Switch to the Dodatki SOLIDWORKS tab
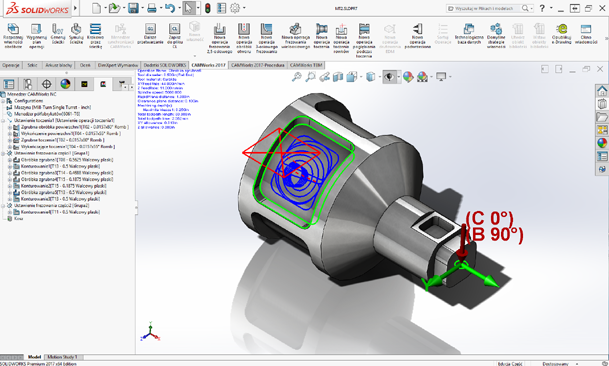The image size is (609, 366). point(165,65)
